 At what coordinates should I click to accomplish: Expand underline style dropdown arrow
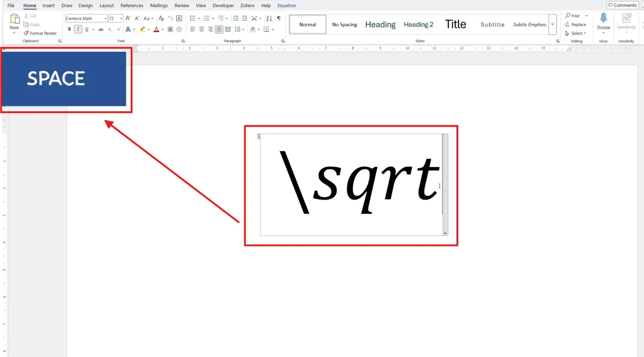click(93, 29)
